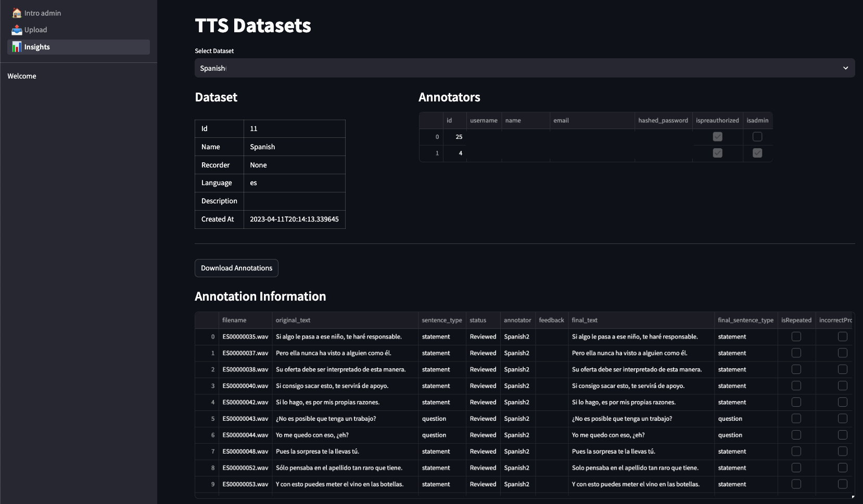Toggle ispreauthorized checkbox for annotator id 25
The image size is (863, 504).
coord(717,137)
